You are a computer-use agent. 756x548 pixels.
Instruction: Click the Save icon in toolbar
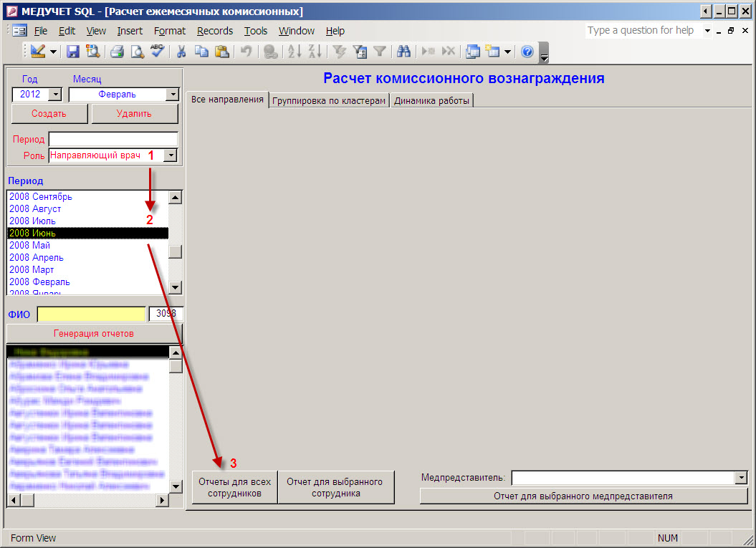pyautogui.click(x=73, y=52)
